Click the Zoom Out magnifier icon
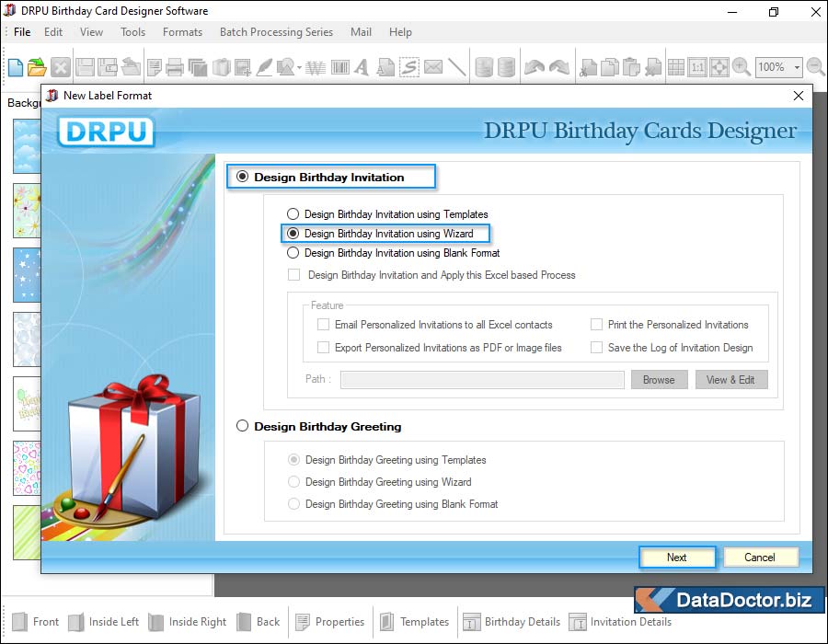The width and height of the screenshot is (828, 644). tap(816, 67)
